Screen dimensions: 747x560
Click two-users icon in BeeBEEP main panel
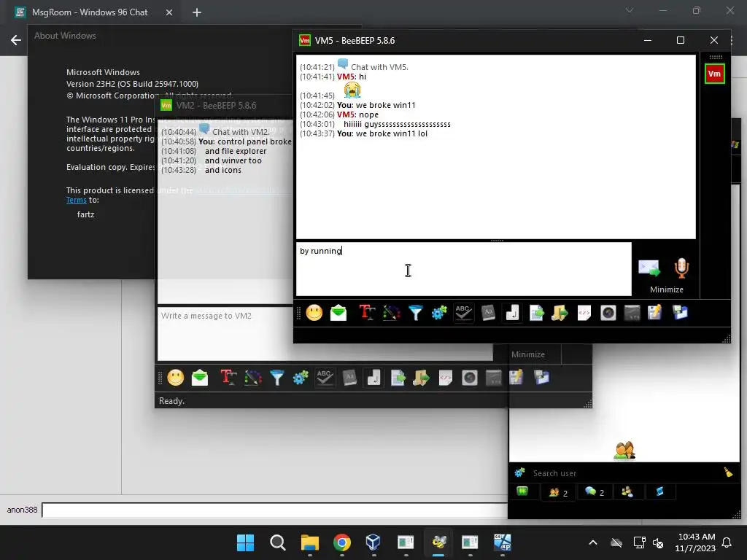click(624, 450)
